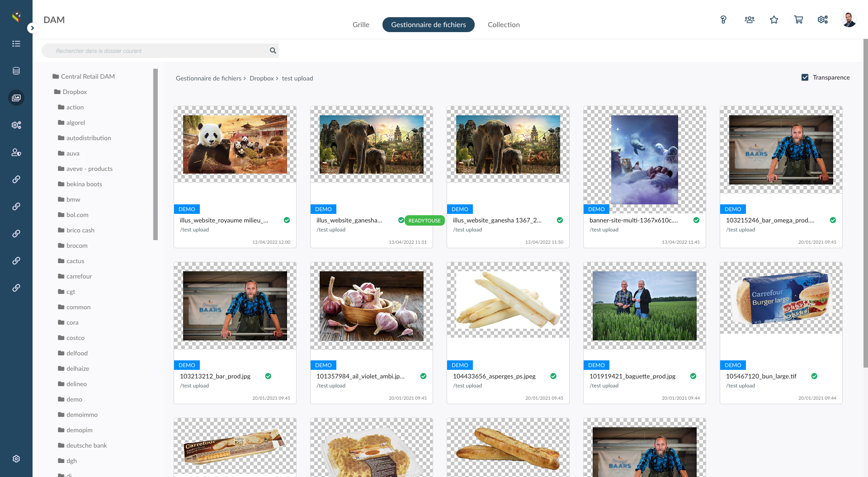The width and height of the screenshot is (868, 477).
Task: Click the test upload breadcrumb
Action: pyautogui.click(x=297, y=78)
